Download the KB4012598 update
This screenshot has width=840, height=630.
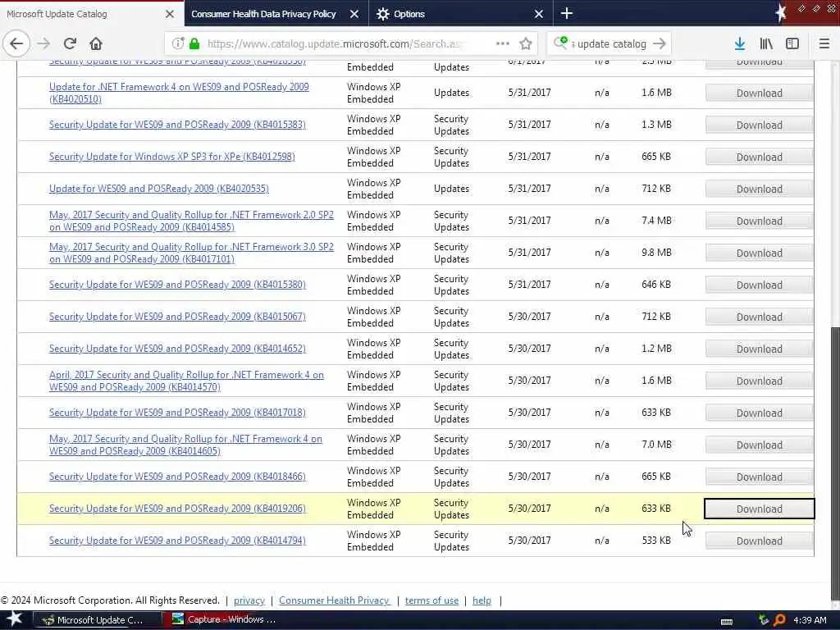click(759, 157)
